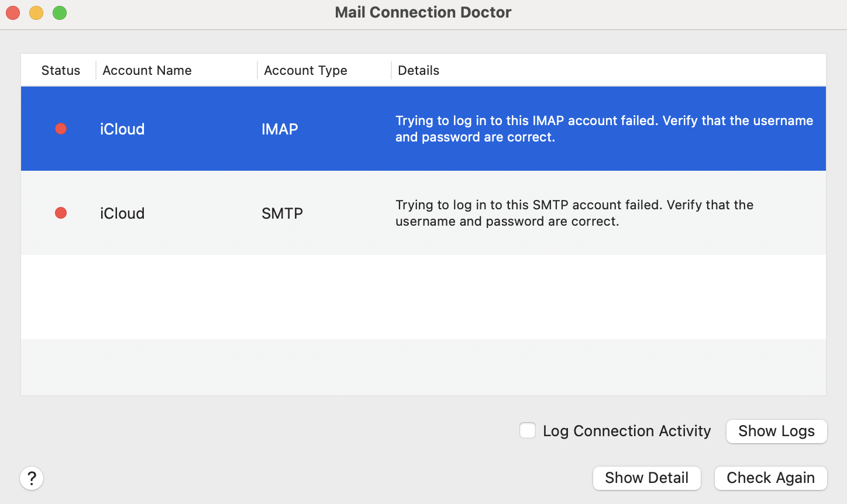Image resolution: width=847 pixels, height=504 pixels.
Task: Click the IMAP account type cell
Action: tap(280, 129)
